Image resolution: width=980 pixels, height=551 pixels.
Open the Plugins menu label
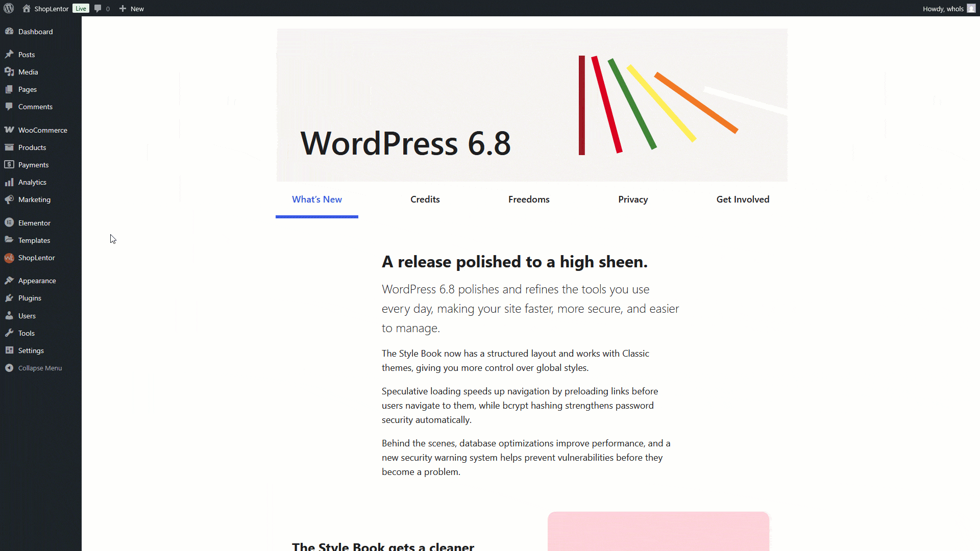(x=30, y=298)
